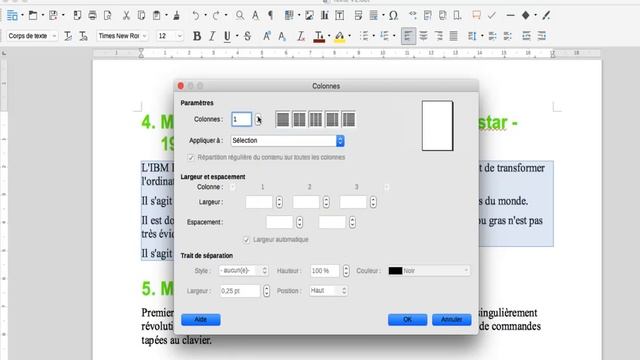The height and width of the screenshot is (360, 640).
Task: Select the one-column layout preset
Action: coord(283,120)
